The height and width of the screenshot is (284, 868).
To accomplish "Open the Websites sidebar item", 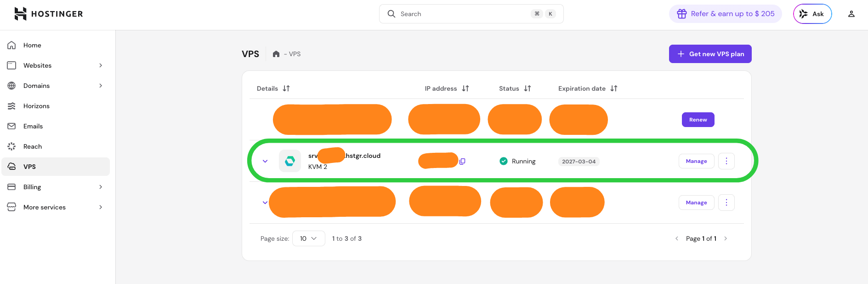I will click(x=56, y=65).
